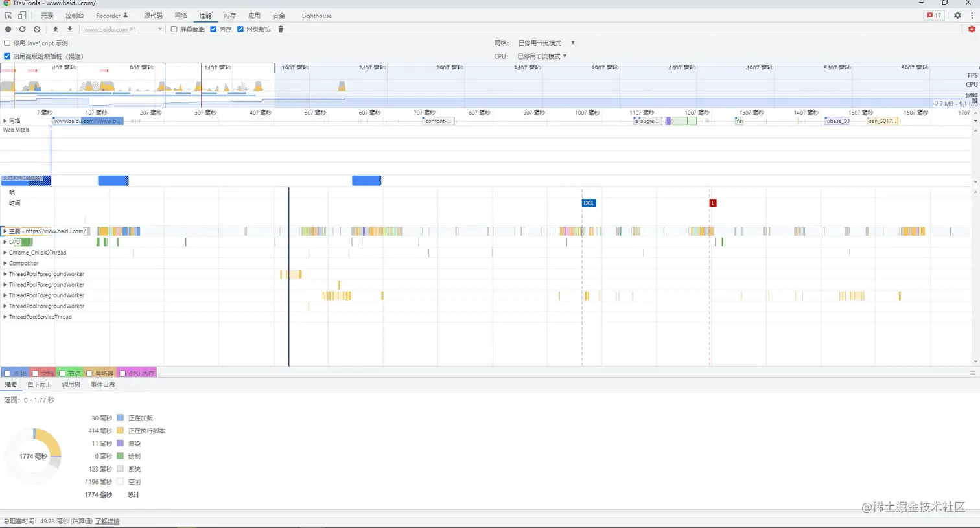Click the 范围: 0 - 1.77 秒 text
The width and height of the screenshot is (980, 528).
click(x=29, y=400)
